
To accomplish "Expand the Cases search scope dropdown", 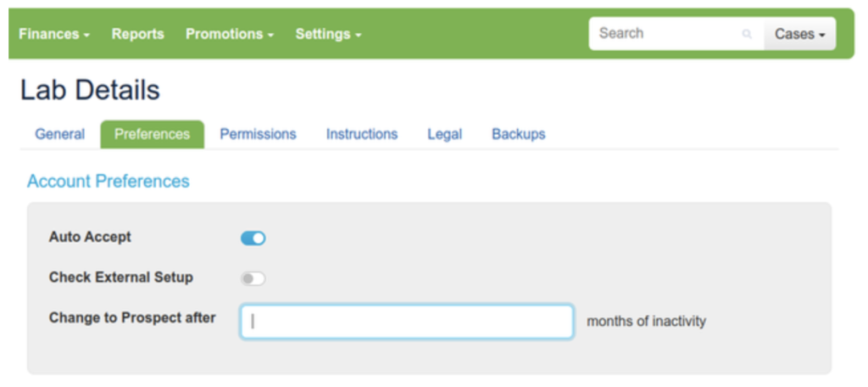I will [799, 34].
